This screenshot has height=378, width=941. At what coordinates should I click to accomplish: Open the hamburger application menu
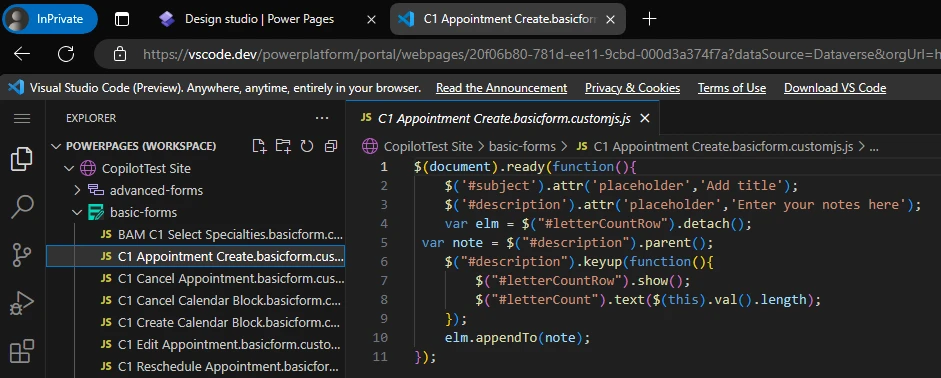point(22,118)
